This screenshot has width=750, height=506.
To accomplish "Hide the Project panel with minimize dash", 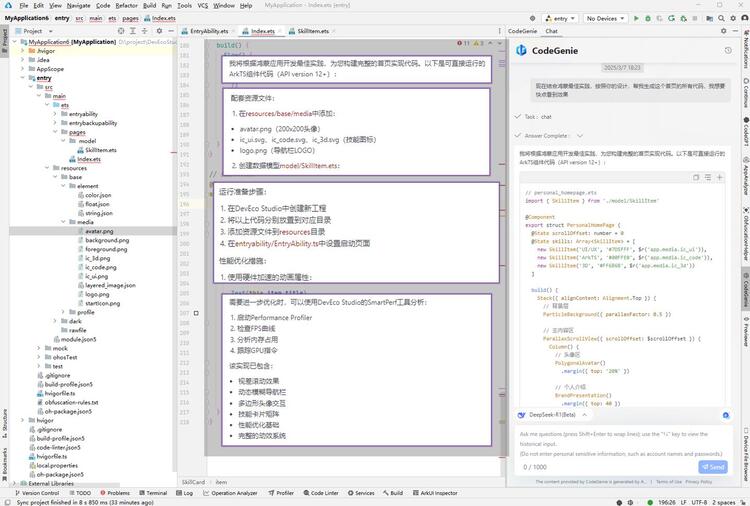I will pyautogui.click(x=171, y=31).
